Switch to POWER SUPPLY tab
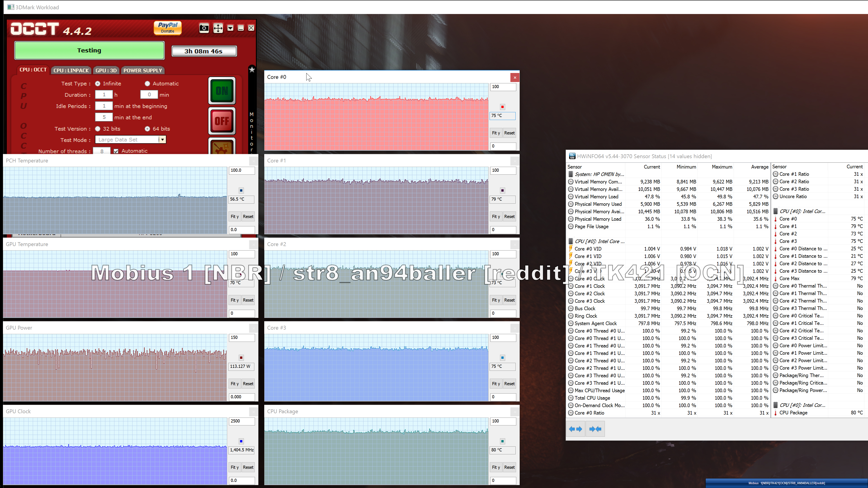 tap(143, 70)
